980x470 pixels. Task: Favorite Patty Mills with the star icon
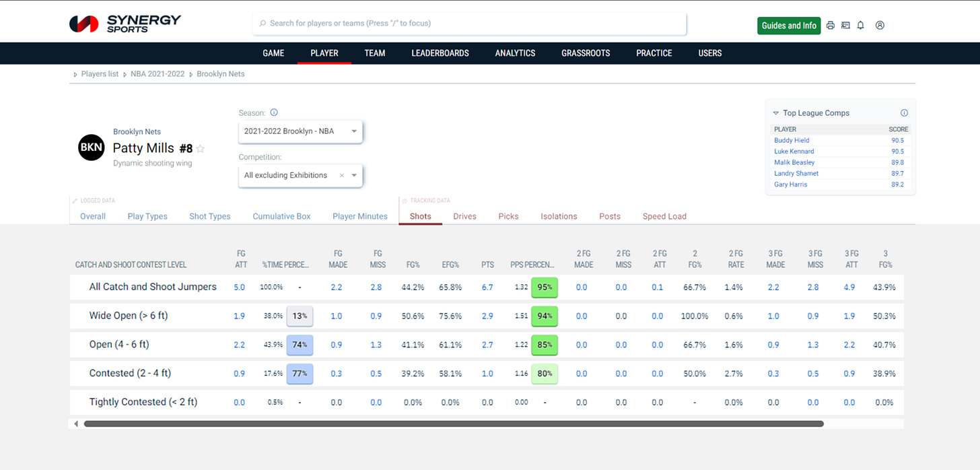(x=200, y=149)
